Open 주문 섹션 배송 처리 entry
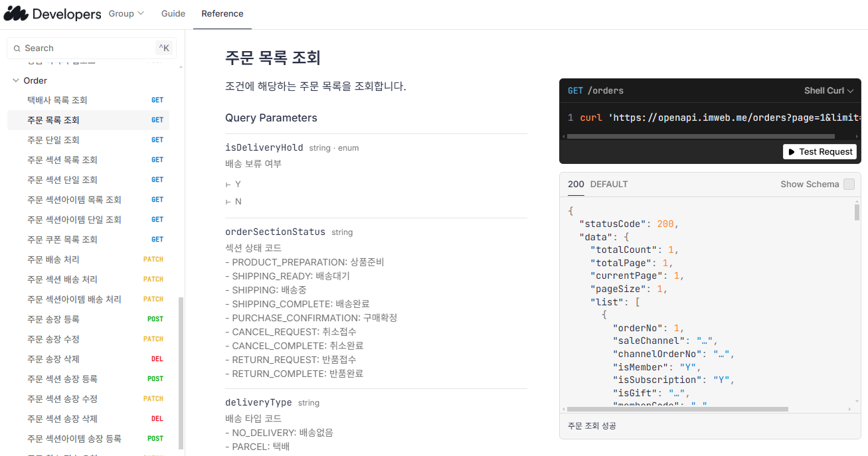Image resolution: width=868 pixels, height=456 pixels. 88,279
